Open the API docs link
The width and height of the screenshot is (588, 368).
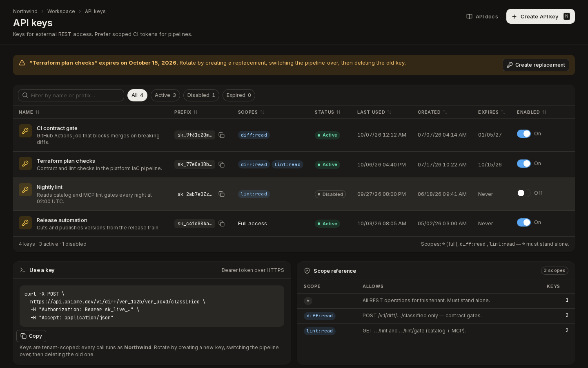[482, 16]
